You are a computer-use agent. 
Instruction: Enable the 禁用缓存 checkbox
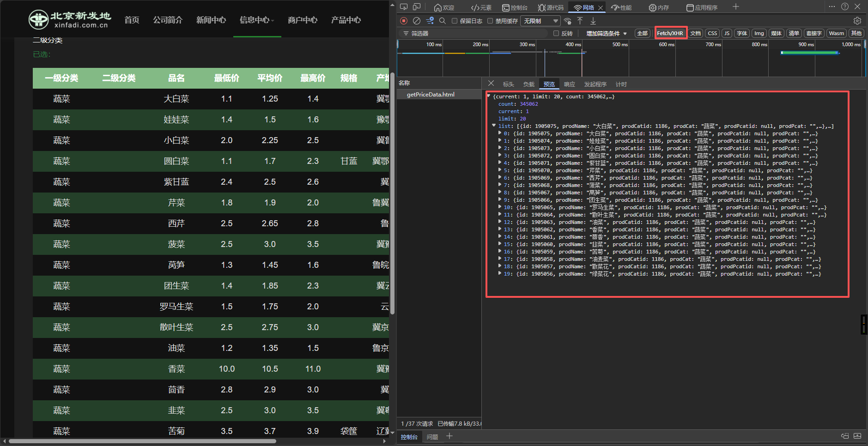point(490,21)
